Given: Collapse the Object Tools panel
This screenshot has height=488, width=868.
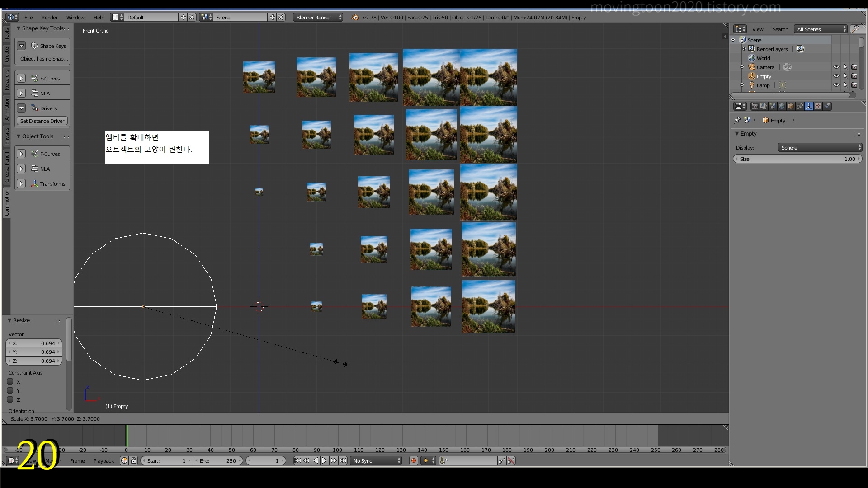Looking at the screenshot, I should point(19,136).
